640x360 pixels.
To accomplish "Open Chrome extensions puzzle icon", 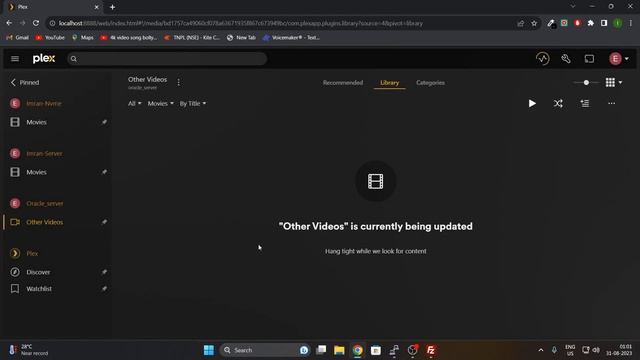I will [591, 23].
